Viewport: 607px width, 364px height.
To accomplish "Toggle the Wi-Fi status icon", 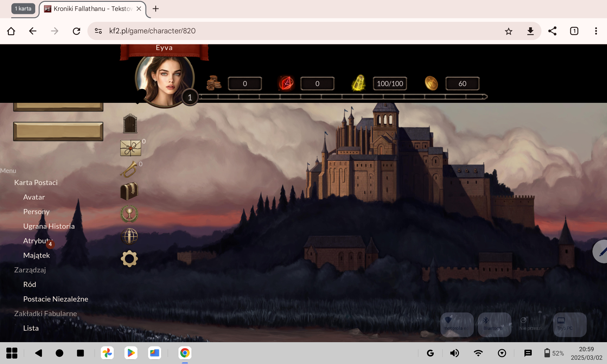I will 478,353.
